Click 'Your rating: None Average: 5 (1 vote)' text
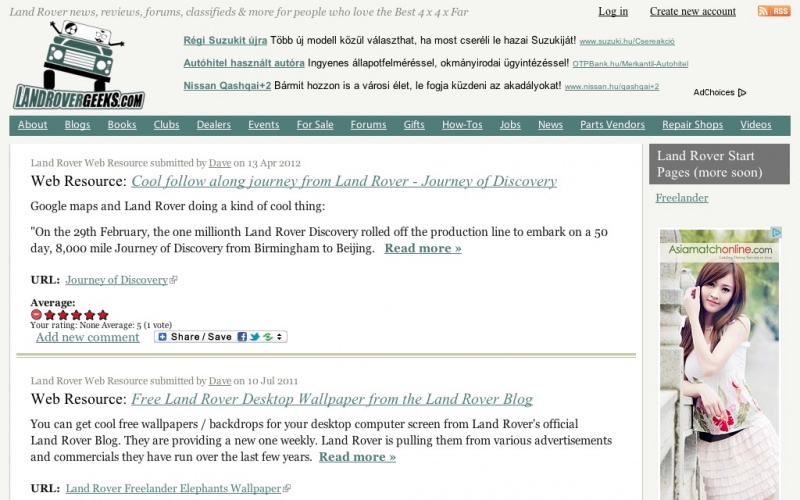This screenshot has height=500, width=800. [x=101, y=325]
